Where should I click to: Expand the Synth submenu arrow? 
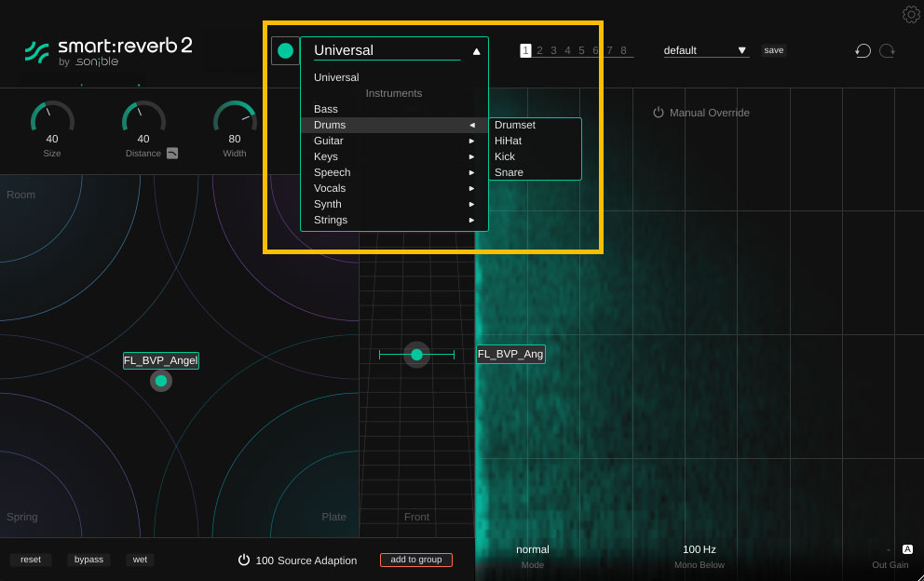pyautogui.click(x=471, y=205)
